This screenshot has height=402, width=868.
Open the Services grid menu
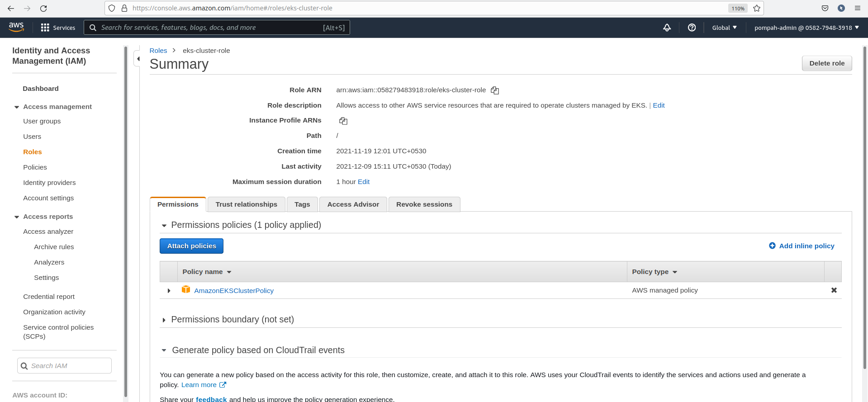(x=57, y=28)
